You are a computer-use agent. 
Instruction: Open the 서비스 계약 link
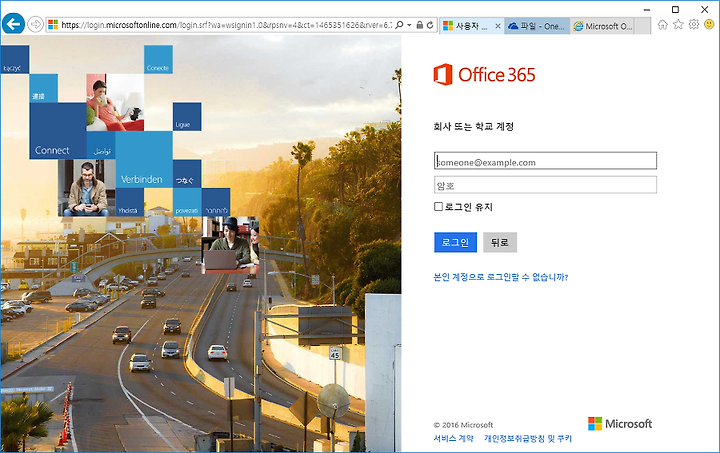coord(453,438)
